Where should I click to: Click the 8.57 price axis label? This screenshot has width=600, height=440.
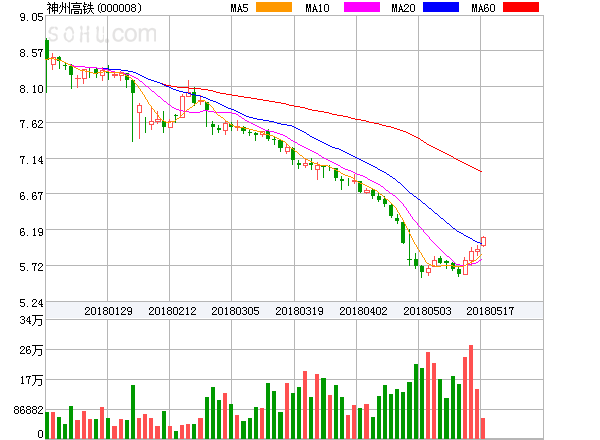[31, 53]
